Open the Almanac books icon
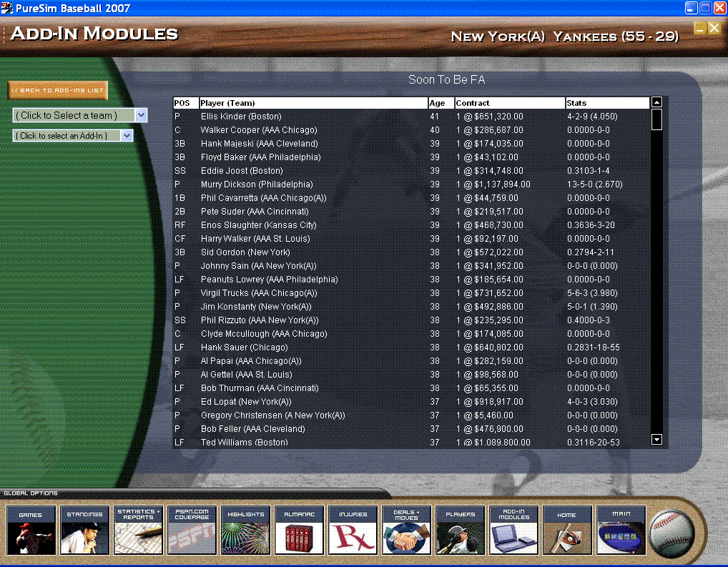Screen dimensions: 728x567 [300, 531]
